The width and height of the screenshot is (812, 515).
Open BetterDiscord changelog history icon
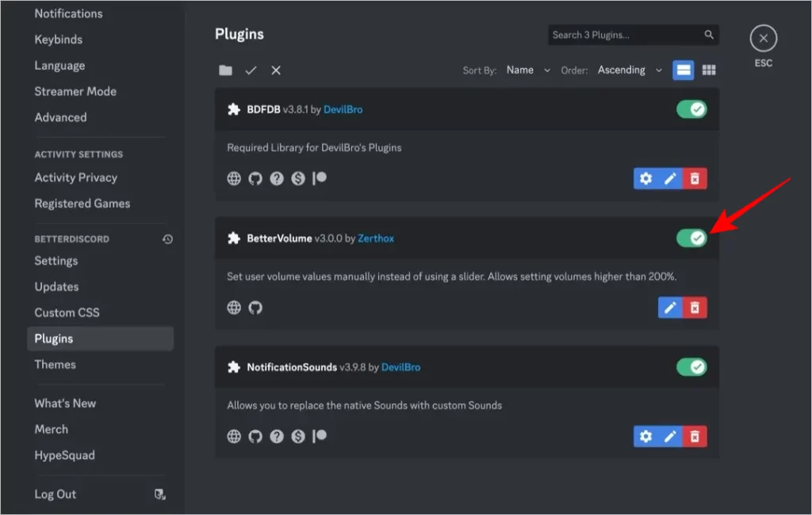pyautogui.click(x=167, y=239)
